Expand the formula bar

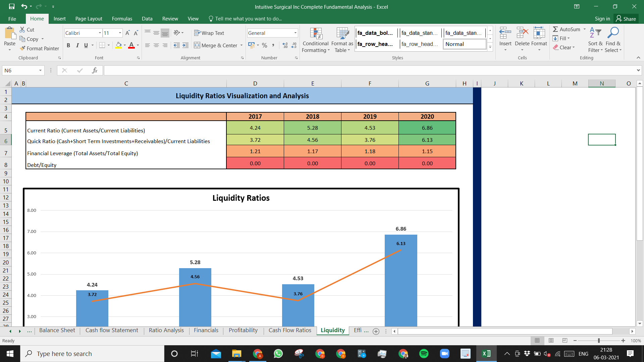[638, 70]
